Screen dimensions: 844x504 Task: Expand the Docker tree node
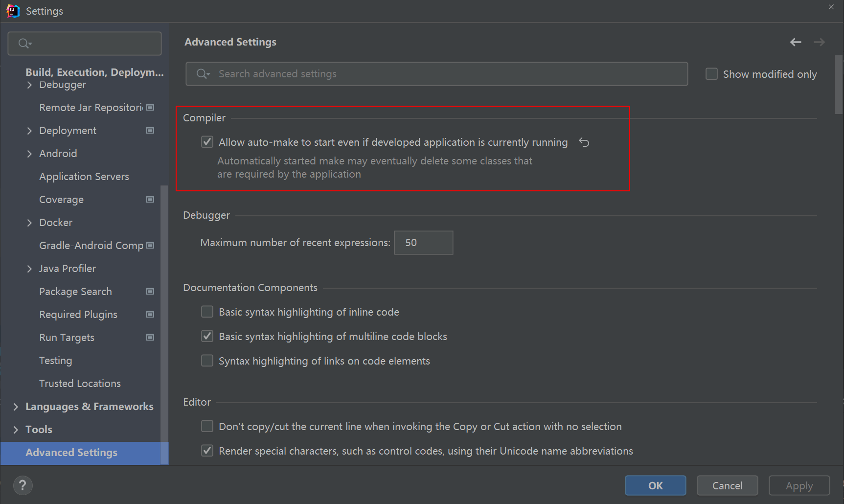tap(29, 223)
